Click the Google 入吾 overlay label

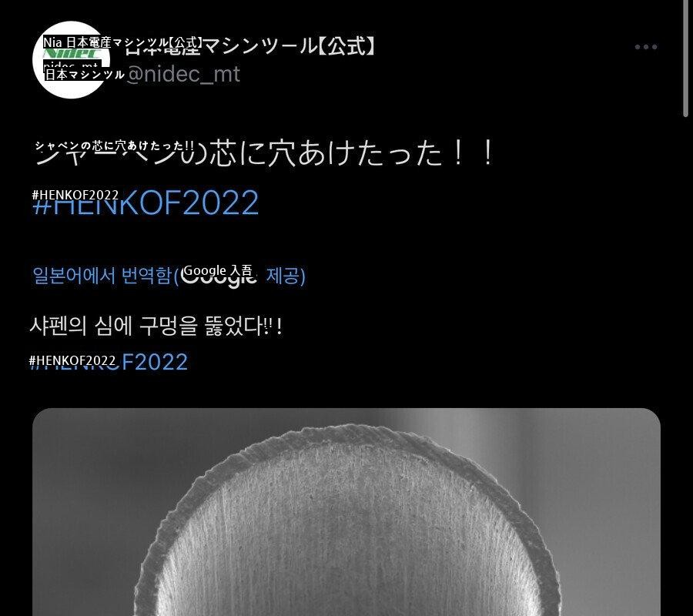pyautogui.click(x=217, y=270)
